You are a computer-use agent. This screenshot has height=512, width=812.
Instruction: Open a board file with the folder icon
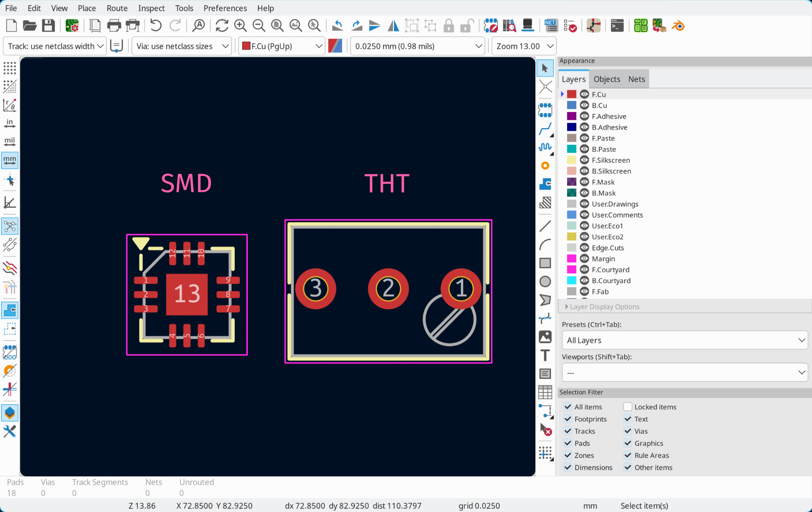[x=30, y=26]
